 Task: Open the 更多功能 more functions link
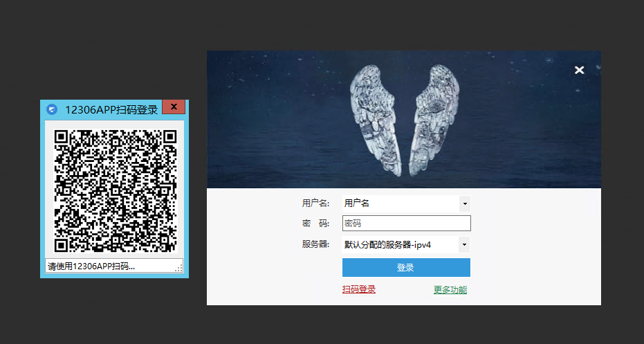pyautogui.click(x=450, y=290)
